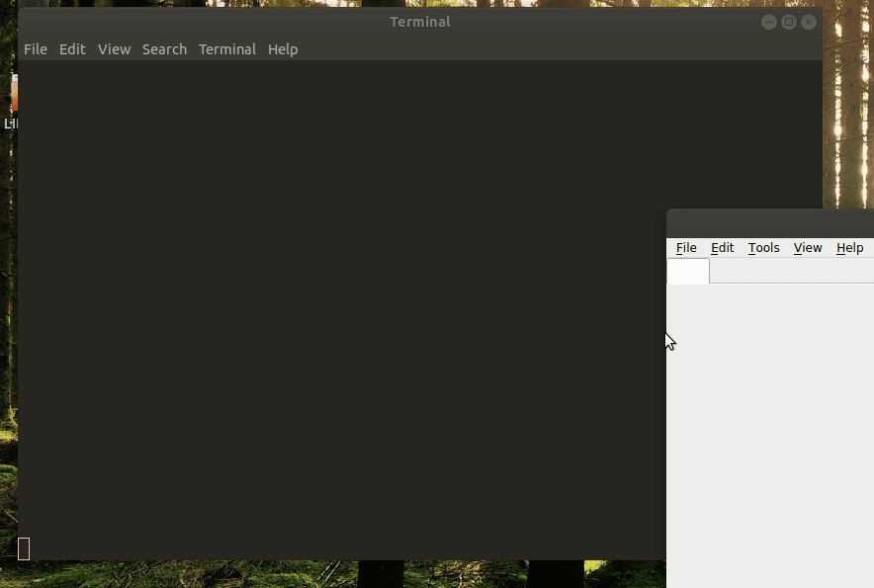The height and width of the screenshot is (588, 874).
Task: Open the Help menu of the editor window
Action: tap(849, 247)
